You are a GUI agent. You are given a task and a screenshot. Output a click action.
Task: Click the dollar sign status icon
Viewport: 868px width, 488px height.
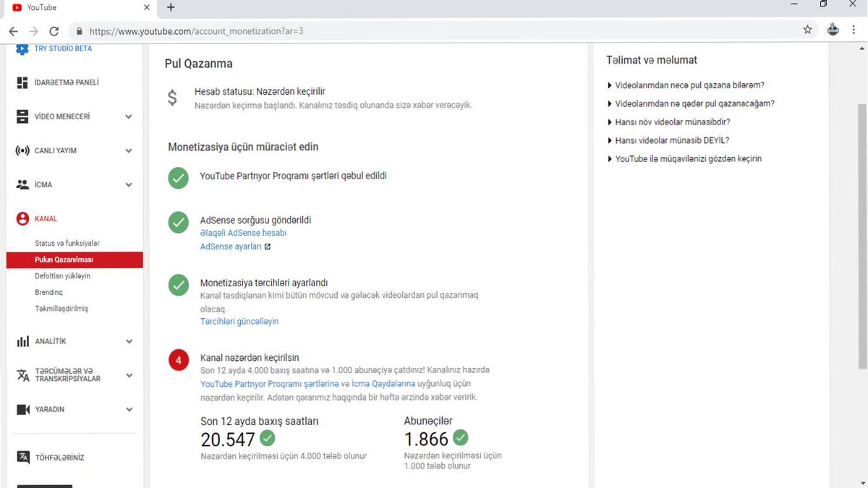point(172,98)
